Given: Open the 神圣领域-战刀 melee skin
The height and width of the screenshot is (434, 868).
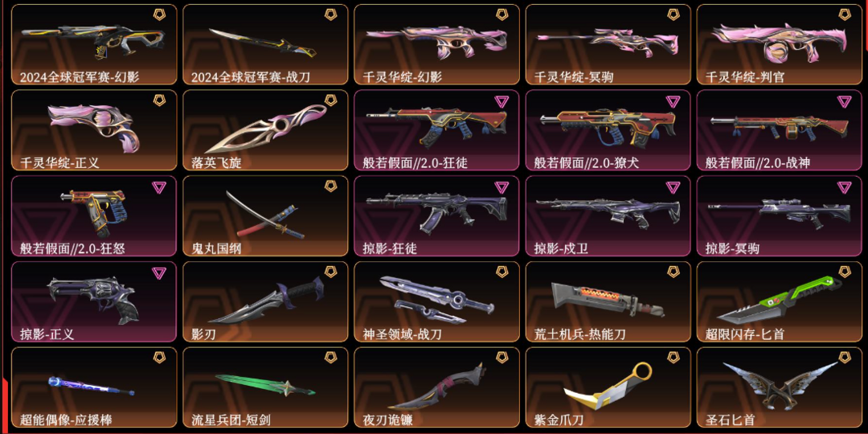Looking at the screenshot, I should point(436,301).
